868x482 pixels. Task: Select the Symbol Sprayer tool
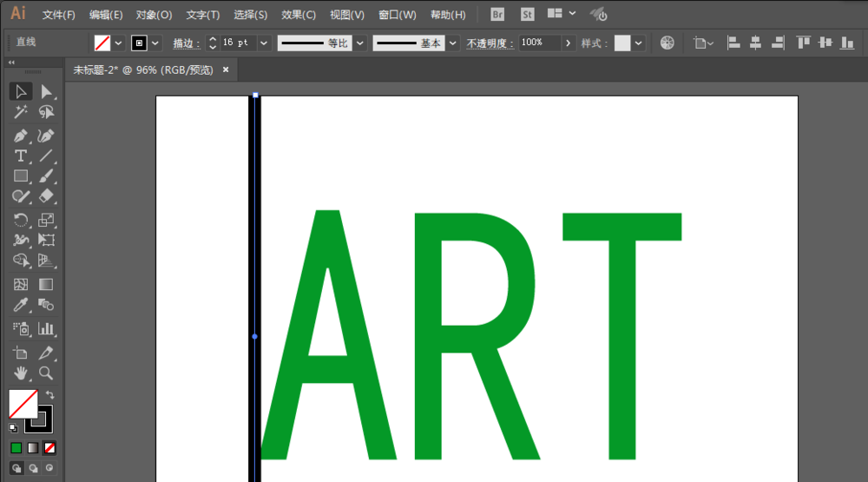click(21, 328)
